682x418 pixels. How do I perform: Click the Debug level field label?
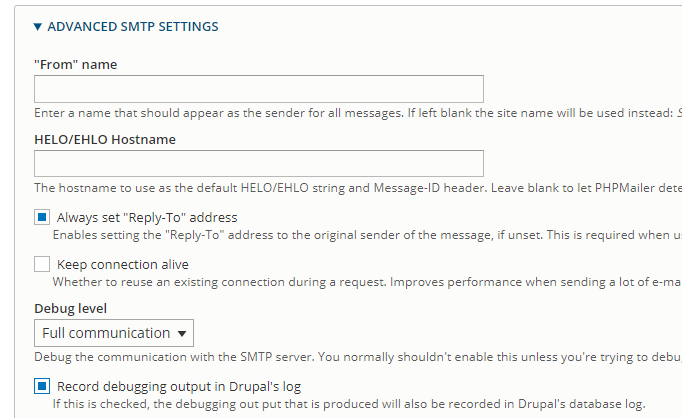click(x=70, y=309)
